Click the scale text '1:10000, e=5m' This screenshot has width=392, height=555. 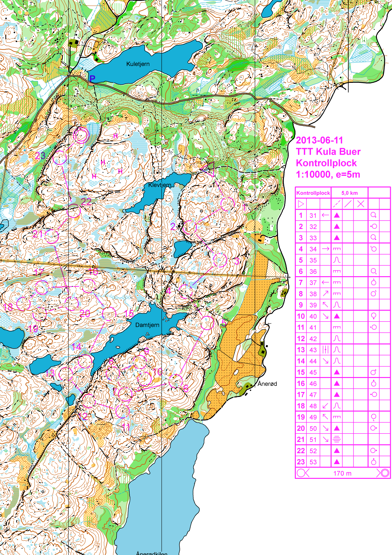[x=328, y=174]
